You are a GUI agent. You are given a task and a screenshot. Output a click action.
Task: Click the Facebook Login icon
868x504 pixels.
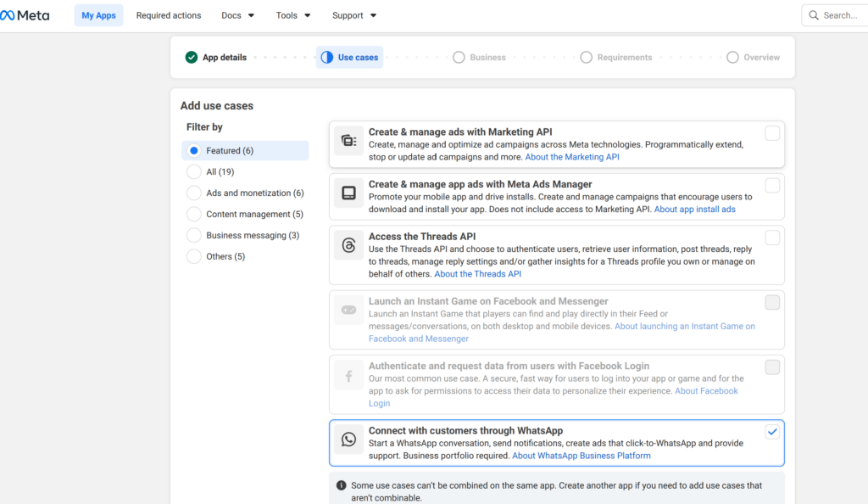tap(348, 376)
